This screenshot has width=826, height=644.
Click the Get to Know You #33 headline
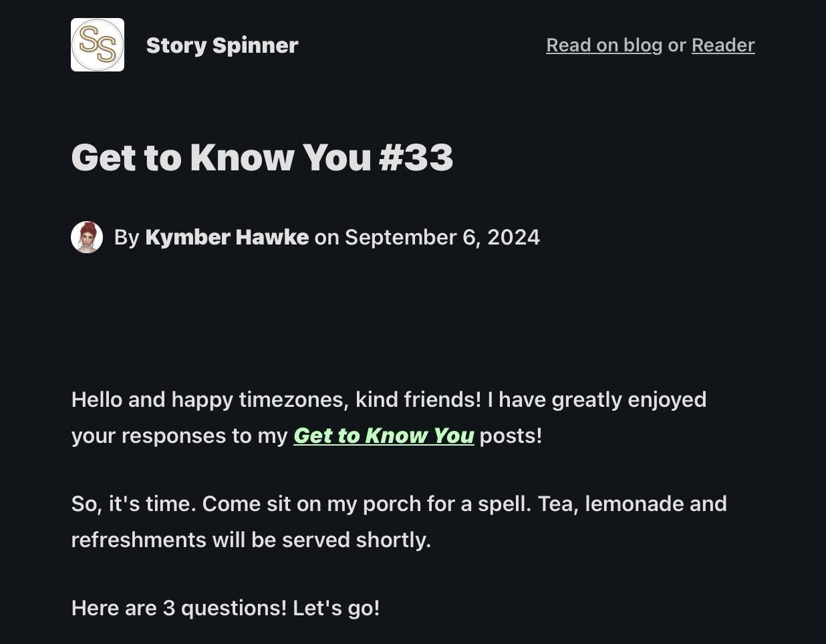[x=262, y=158]
